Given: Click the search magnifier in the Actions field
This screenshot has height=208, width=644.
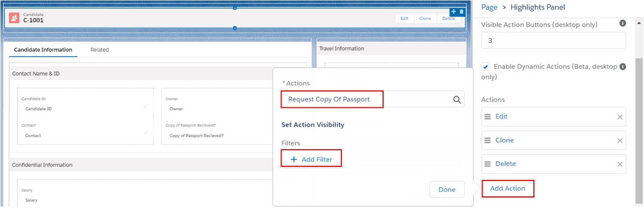Looking at the screenshot, I should coord(457,99).
